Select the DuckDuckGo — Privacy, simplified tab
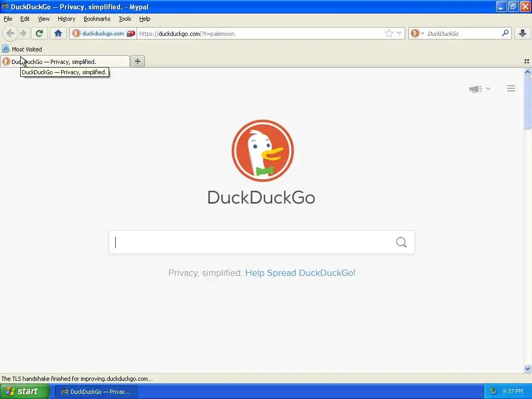The height and width of the screenshot is (399, 532). [65, 61]
